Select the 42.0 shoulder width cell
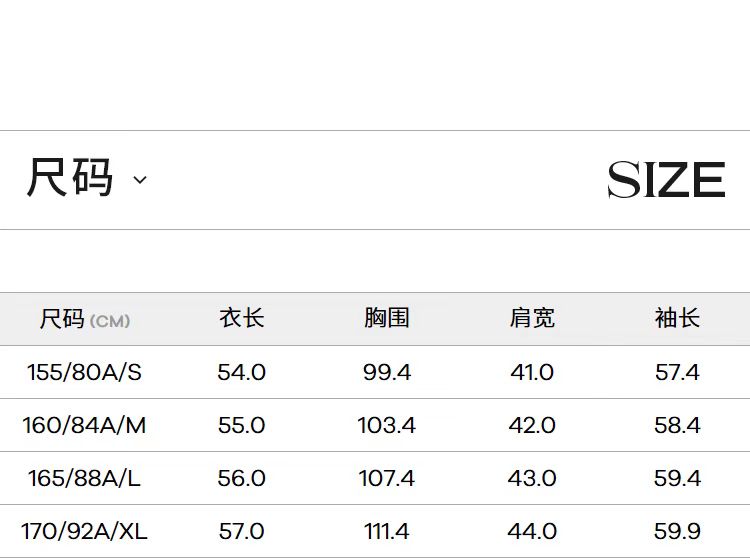Viewport: 750px width, 558px height. (532, 426)
